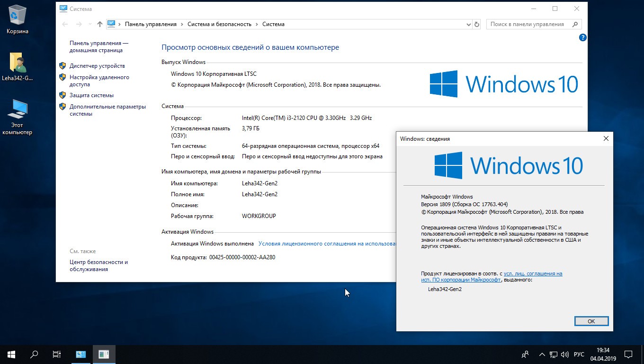Open Диспетчер устройств link
This screenshot has height=364, width=644.
97,66
